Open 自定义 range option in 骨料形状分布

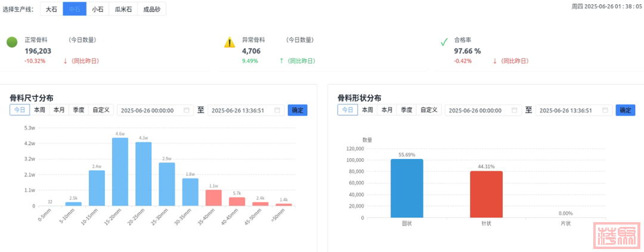pos(428,110)
